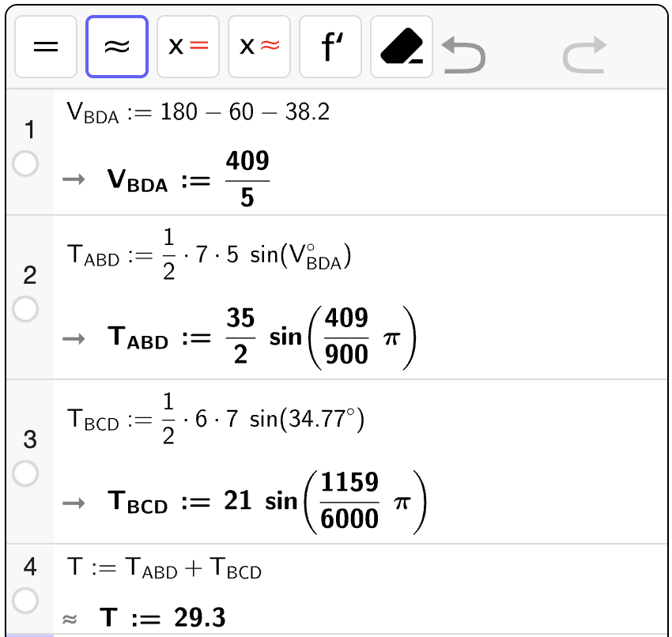Image resolution: width=672 pixels, height=637 pixels.
Task: Select the output fraction 409/5
Action: coord(247,180)
